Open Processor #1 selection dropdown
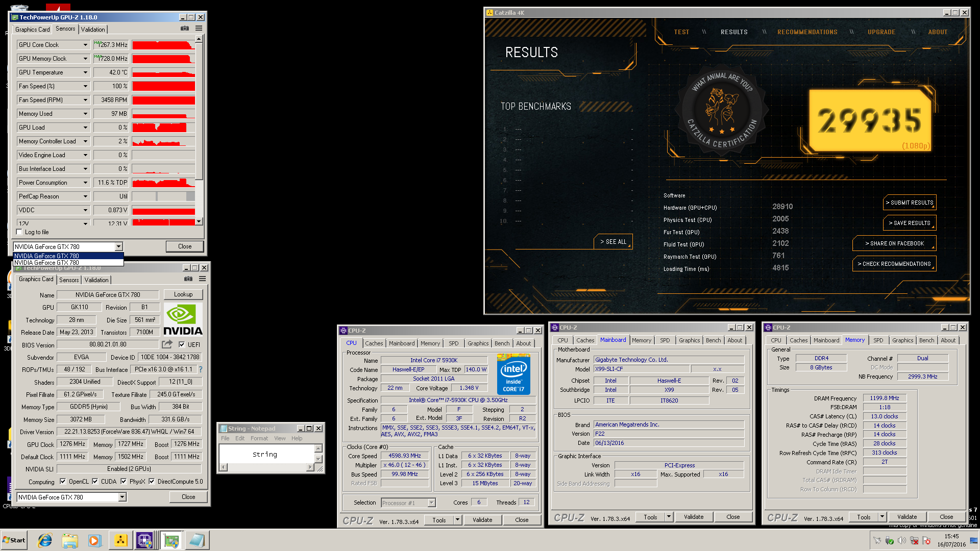Image resolution: width=980 pixels, height=551 pixels. [431, 503]
